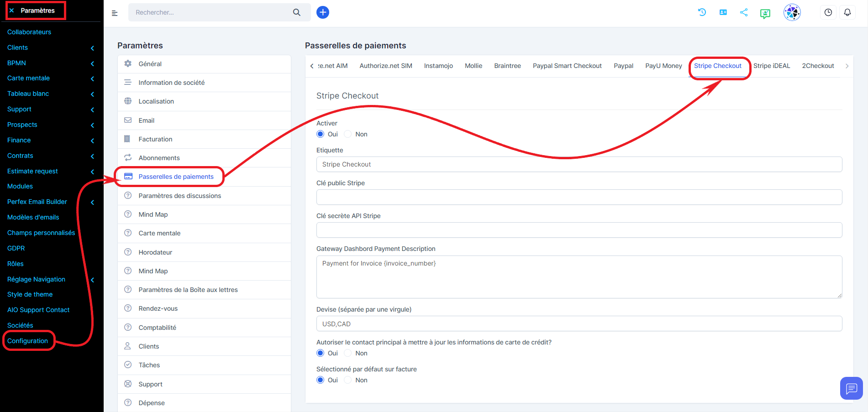Click the Information de société lines icon
The image size is (868, 412).
point(128,83)
